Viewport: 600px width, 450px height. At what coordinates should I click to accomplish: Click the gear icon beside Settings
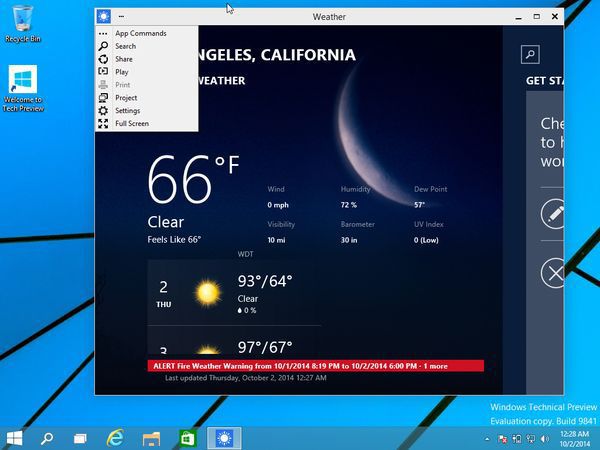pos(103,111)
